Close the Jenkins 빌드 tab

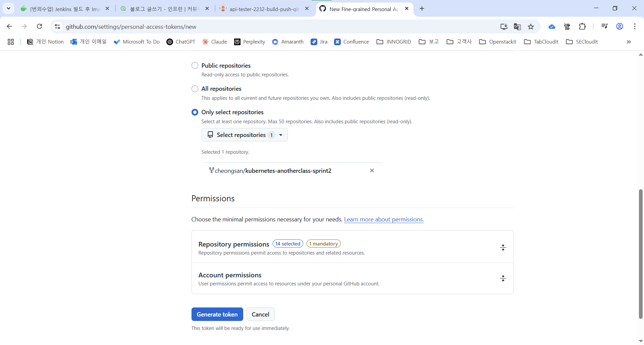click(107, 9)
